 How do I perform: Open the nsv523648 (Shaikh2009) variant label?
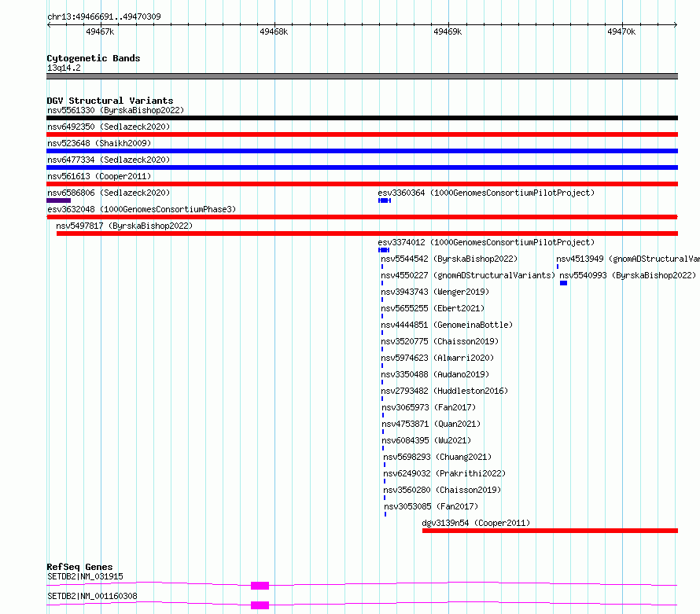[99, 143]
